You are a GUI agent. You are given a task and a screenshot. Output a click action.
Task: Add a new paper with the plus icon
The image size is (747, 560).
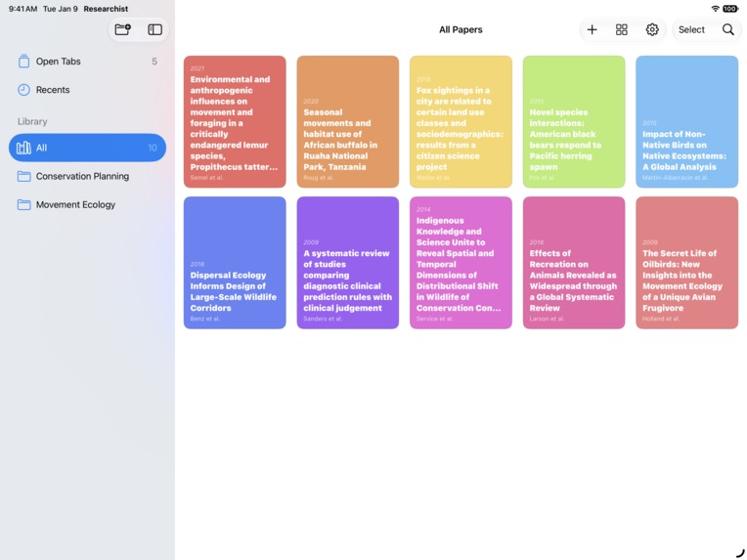592,29
